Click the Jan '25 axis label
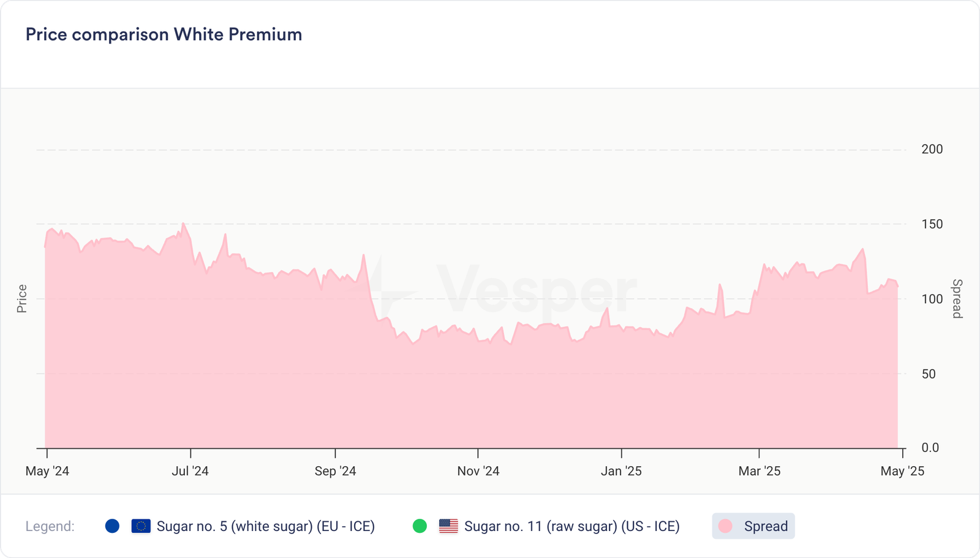 coord(621,471)
